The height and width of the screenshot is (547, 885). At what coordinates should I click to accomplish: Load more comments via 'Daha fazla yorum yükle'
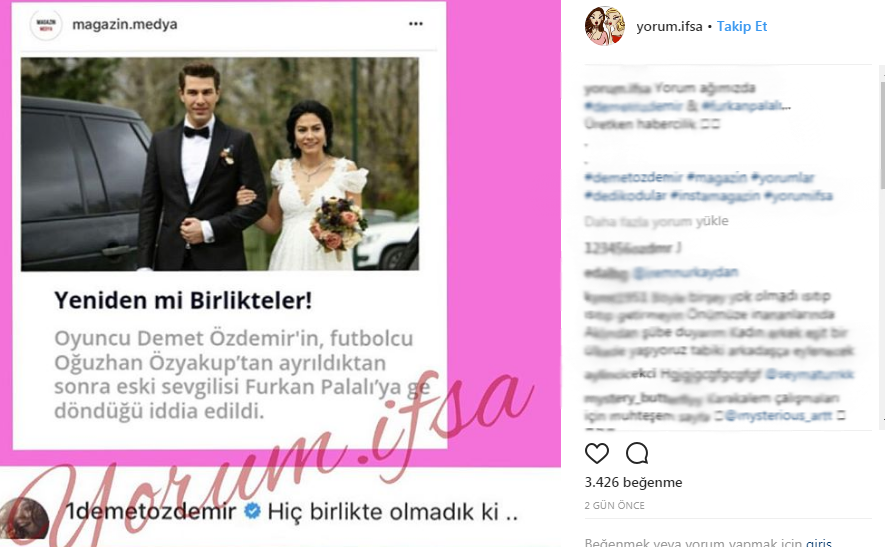[656, 221]
